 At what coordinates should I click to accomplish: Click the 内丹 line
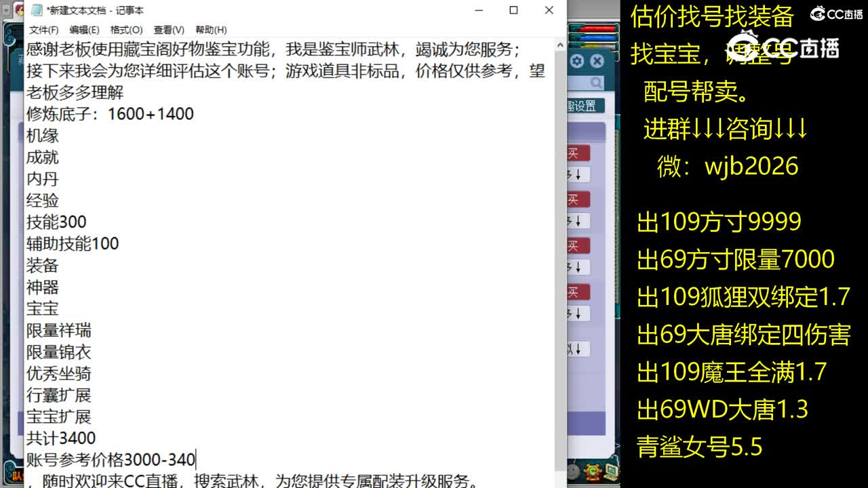pyautogui.click(x=43, y=179)
